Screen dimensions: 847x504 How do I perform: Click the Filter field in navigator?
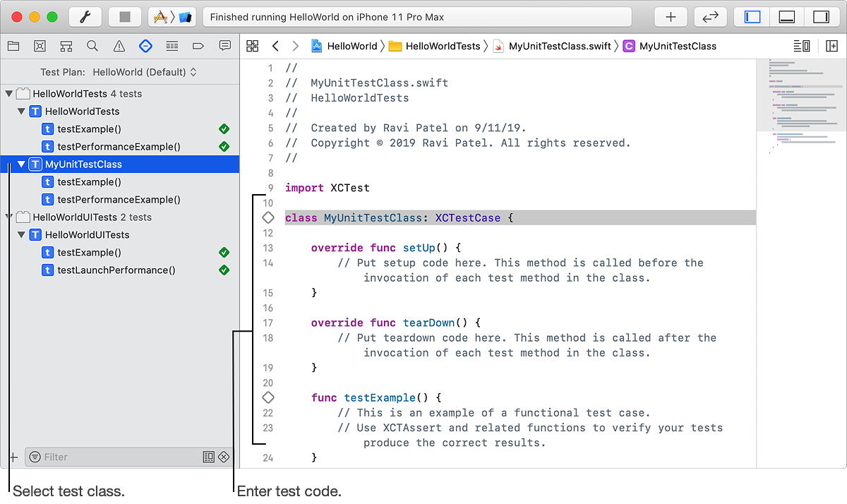click(x=128, y=457)
